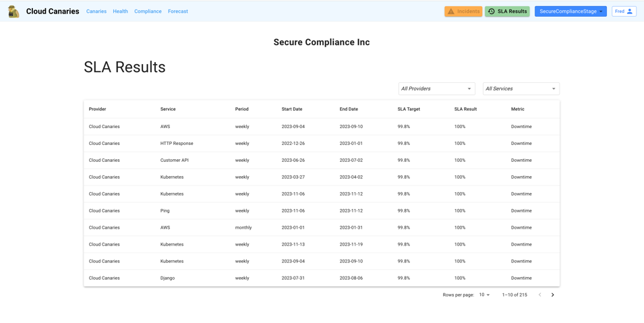Screen dimensions: 644x323
Task: Select the HTTP Response service cell
Action: [177, 144]
